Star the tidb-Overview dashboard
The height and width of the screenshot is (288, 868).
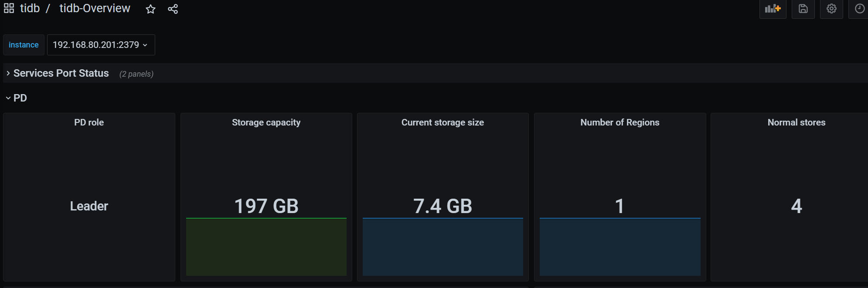[150, 9]
